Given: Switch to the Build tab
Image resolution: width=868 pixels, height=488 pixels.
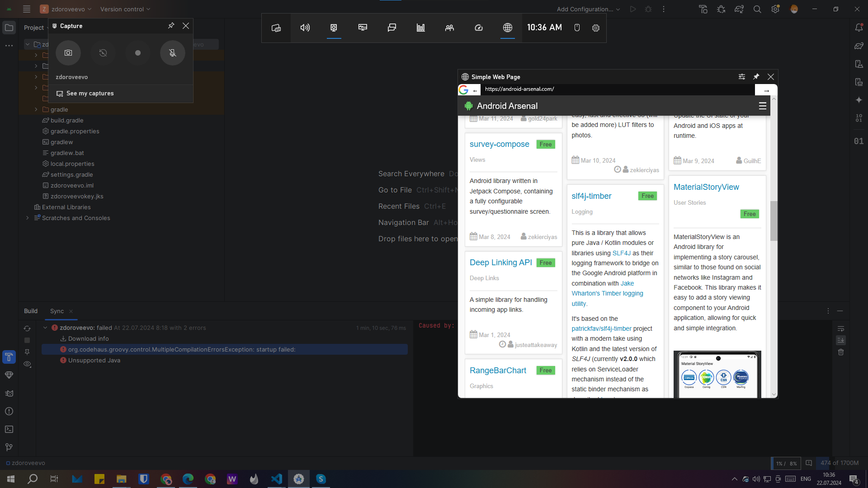Looking at the screenshot, I should pos(31,311).
